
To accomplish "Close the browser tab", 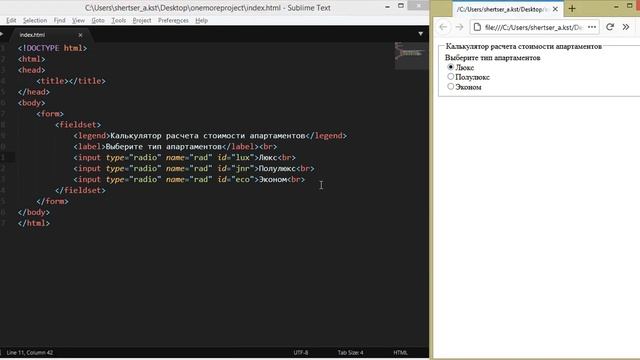I will tap(555, 9).
